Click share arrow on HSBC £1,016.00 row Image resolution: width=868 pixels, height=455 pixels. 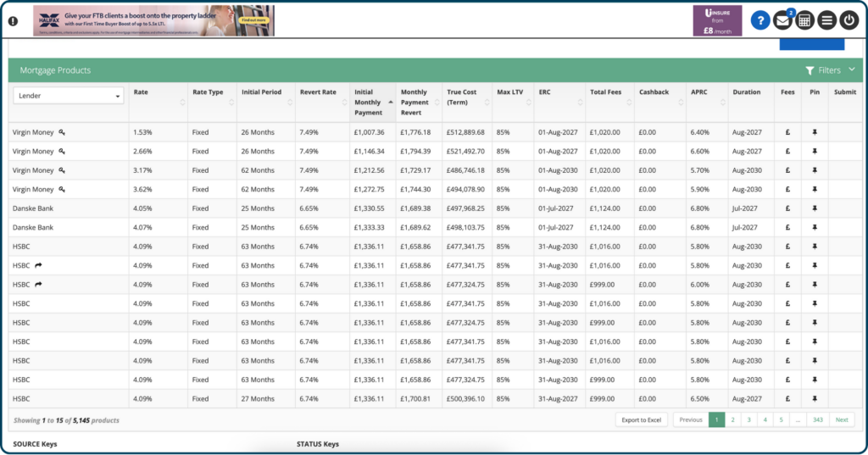(x=38, y=266)
